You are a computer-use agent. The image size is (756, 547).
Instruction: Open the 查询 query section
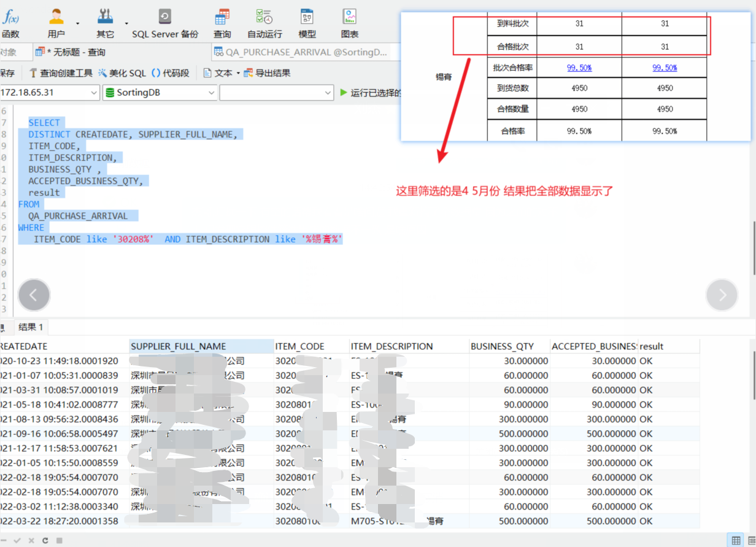coord(222,23)
